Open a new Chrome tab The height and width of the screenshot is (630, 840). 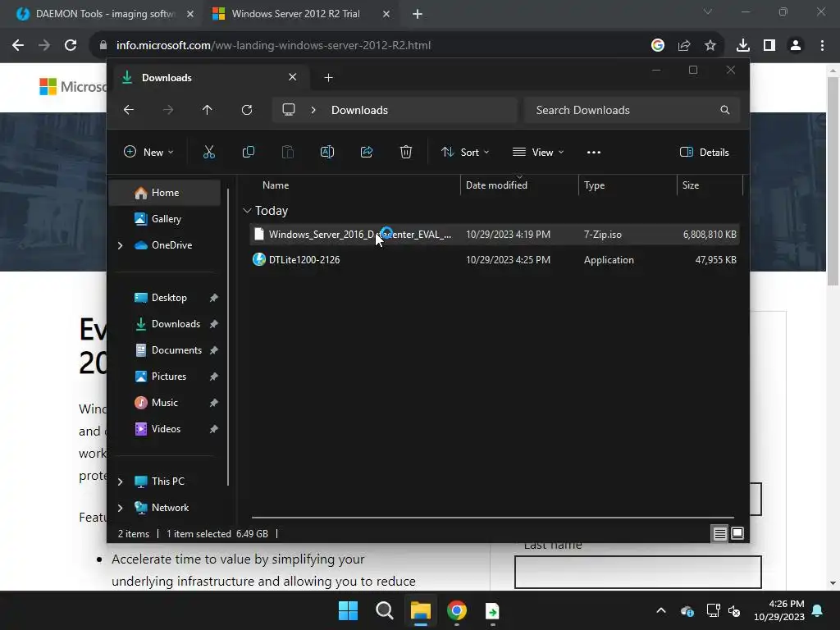click(x=418, y=15)
